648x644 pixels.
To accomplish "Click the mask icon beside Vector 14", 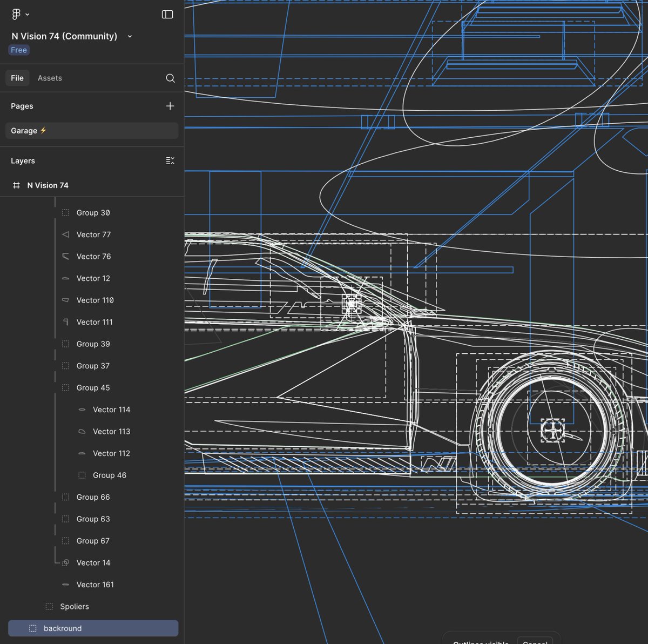I will (65, 562).
